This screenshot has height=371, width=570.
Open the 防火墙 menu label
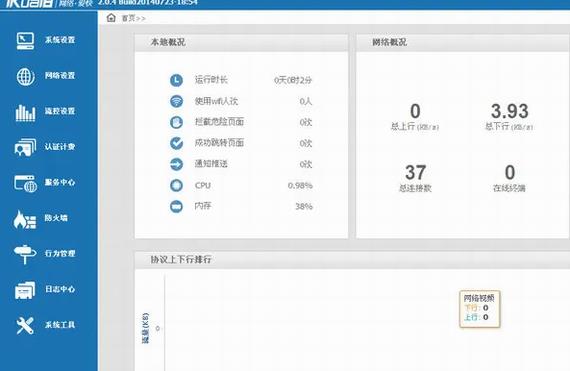pos(56,218)
